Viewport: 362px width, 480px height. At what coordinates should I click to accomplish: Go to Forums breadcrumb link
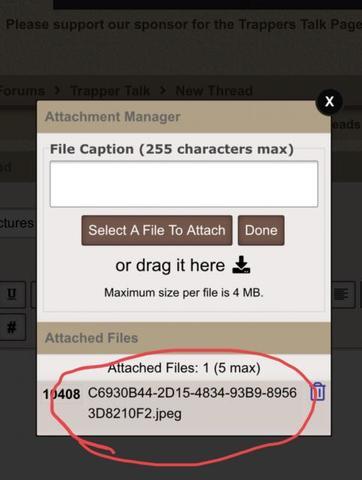click(22, 91)
